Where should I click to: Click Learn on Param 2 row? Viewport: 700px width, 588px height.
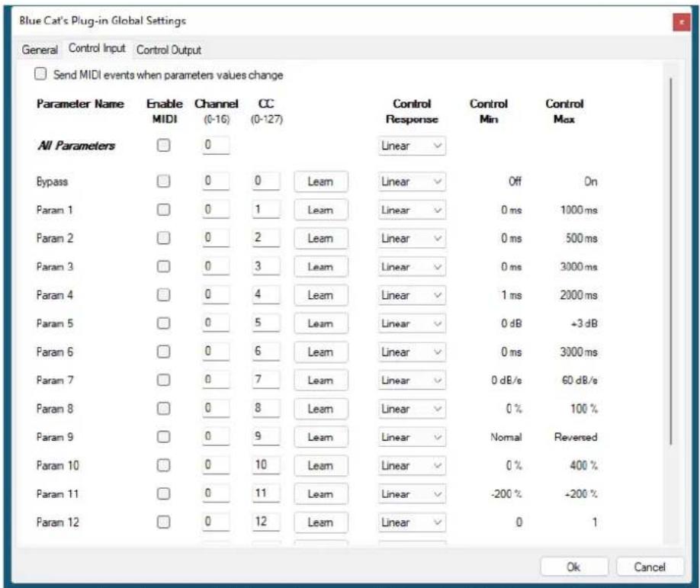tap(320, 239)
